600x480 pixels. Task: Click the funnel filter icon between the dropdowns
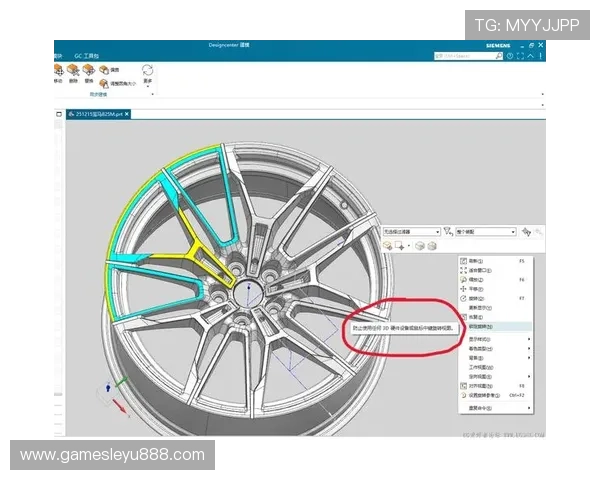point(447,230)
